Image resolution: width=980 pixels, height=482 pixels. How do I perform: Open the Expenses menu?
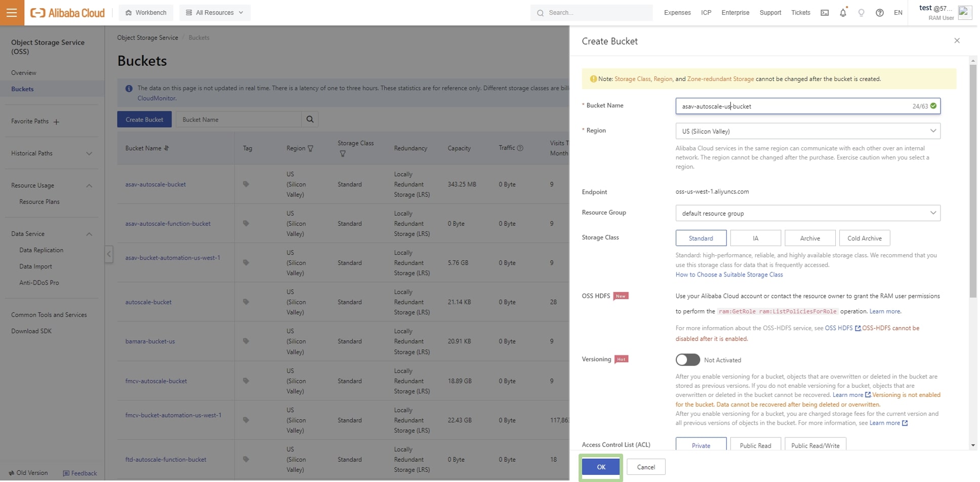pyautogui.click(x=677, y=13)
